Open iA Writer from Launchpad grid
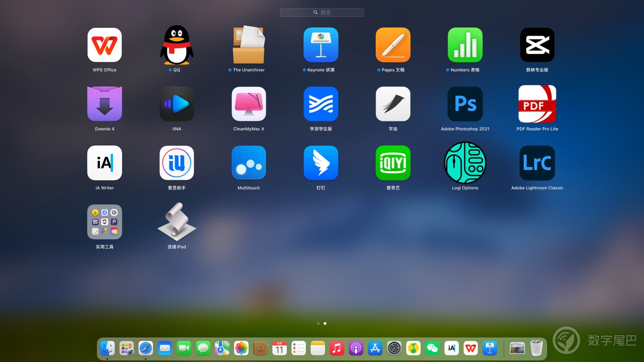The height and width of the screenshot is (362, 644). [x=104, y=163]
